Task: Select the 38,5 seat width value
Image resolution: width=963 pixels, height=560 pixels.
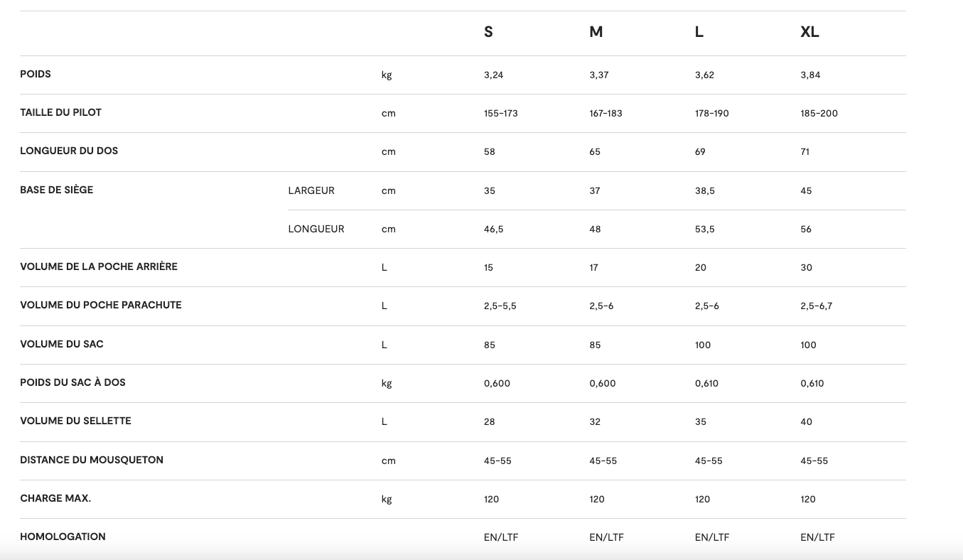Action: [704, 191]
